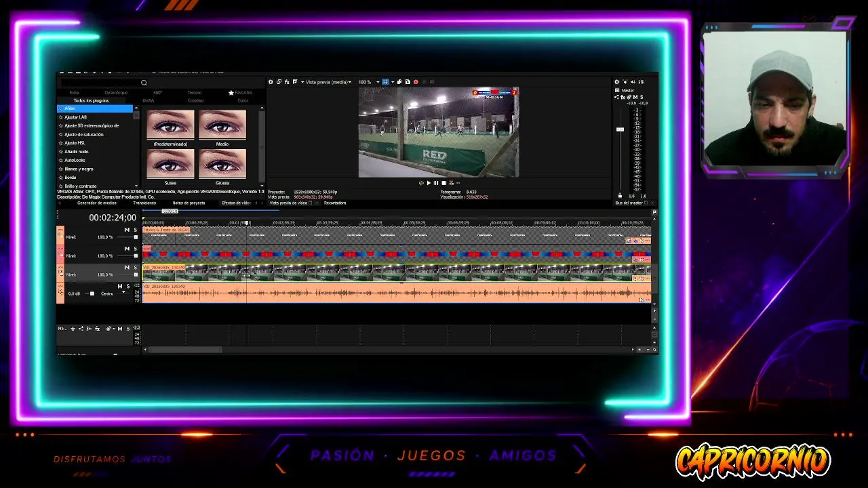The width and height of the screenshot is (868, 488).
Task: Toggle split screen view in preview toolbar
Action: click(x=295, y=82)
